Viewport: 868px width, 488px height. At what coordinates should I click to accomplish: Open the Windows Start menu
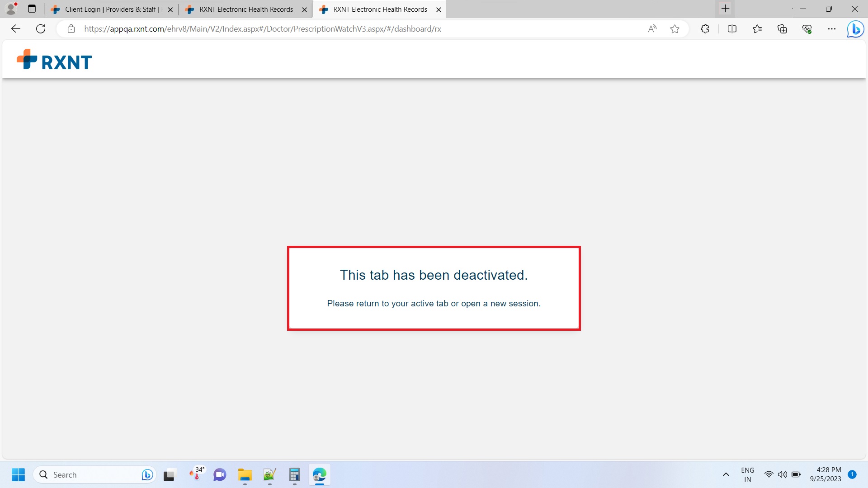click(x=18, y=475)
